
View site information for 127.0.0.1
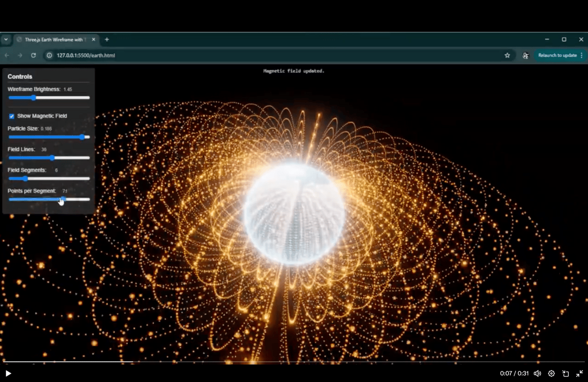point(50,55)
